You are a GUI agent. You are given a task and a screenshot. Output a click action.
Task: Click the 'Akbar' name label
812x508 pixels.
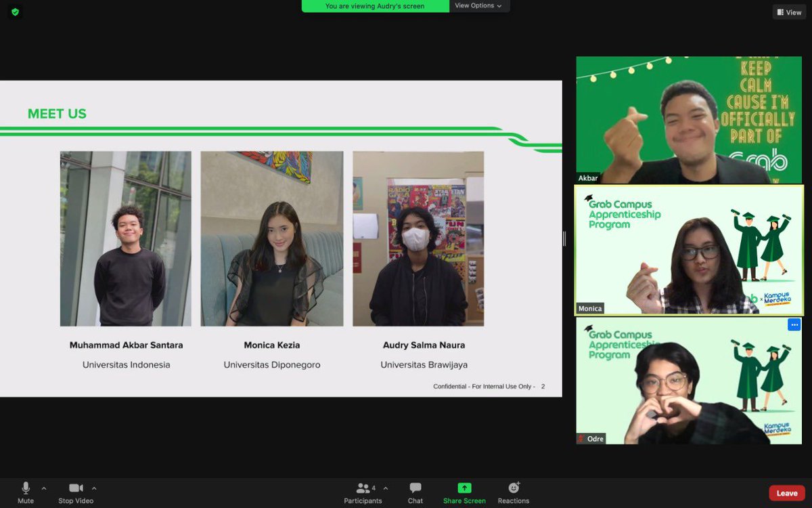tap(588, 178)
